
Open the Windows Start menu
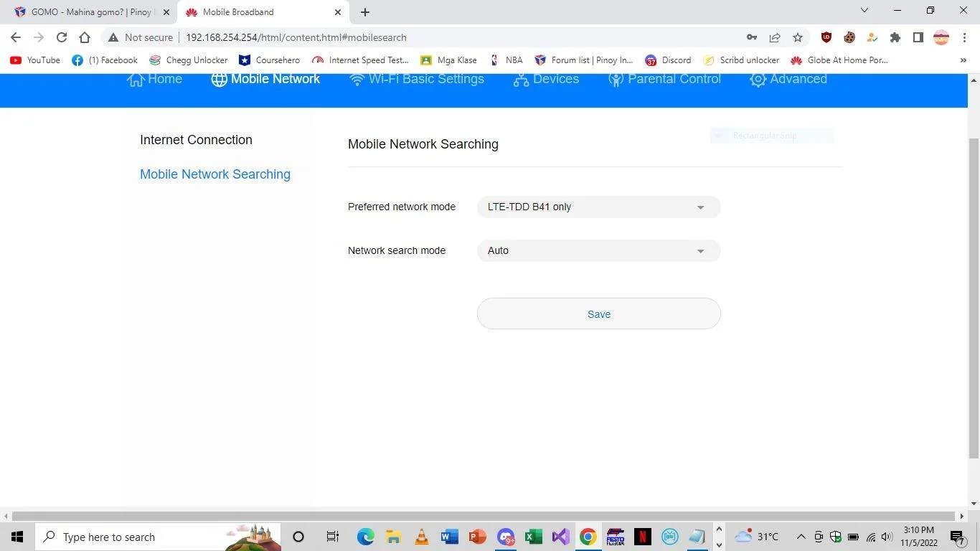(17, 537)
